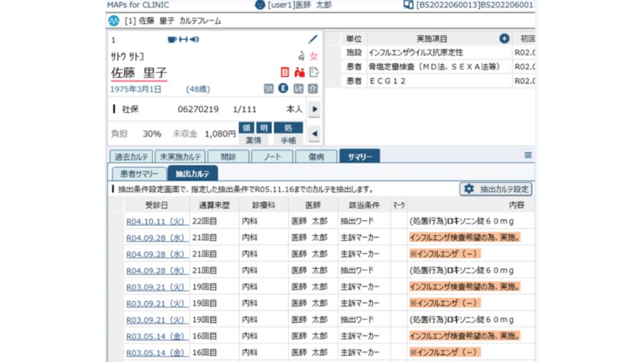Collapse panel with left arrow button
Viewport: 644px width, 362px height.
click(314, 134)
